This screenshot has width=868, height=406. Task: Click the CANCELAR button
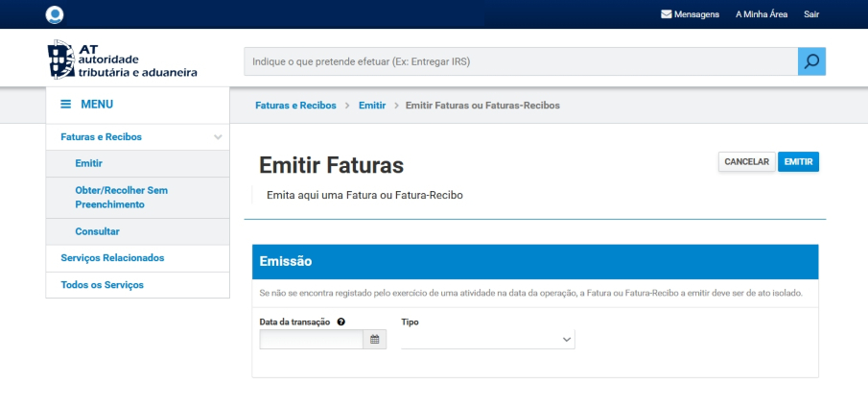(x=747, y=162)
